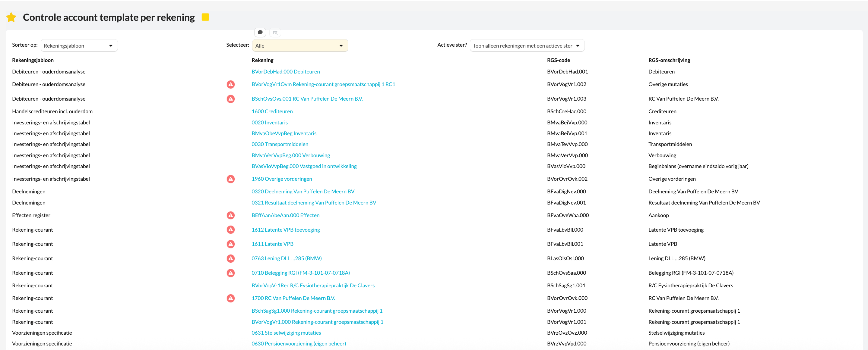Click the RGS-code column header

558,60
